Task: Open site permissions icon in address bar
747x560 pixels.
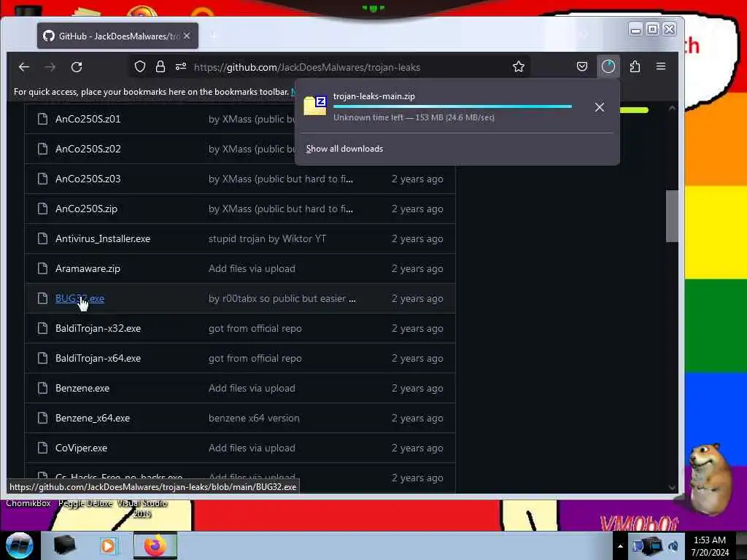Action: 181,66
